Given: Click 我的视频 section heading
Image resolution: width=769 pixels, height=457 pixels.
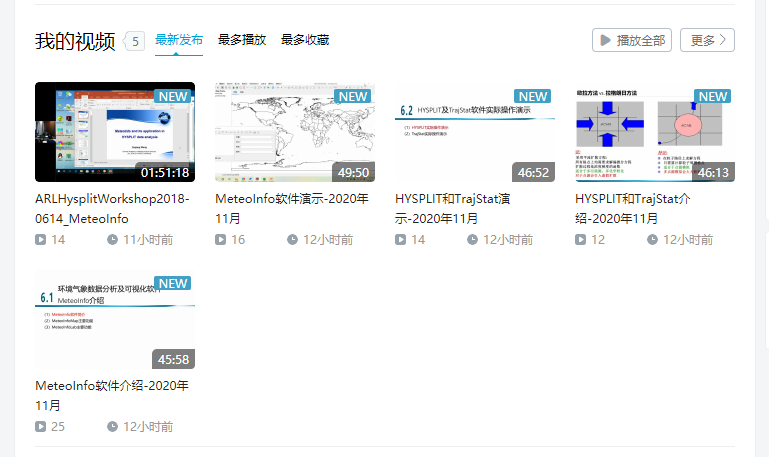Looking at the screenshot, I should point(75,41).
